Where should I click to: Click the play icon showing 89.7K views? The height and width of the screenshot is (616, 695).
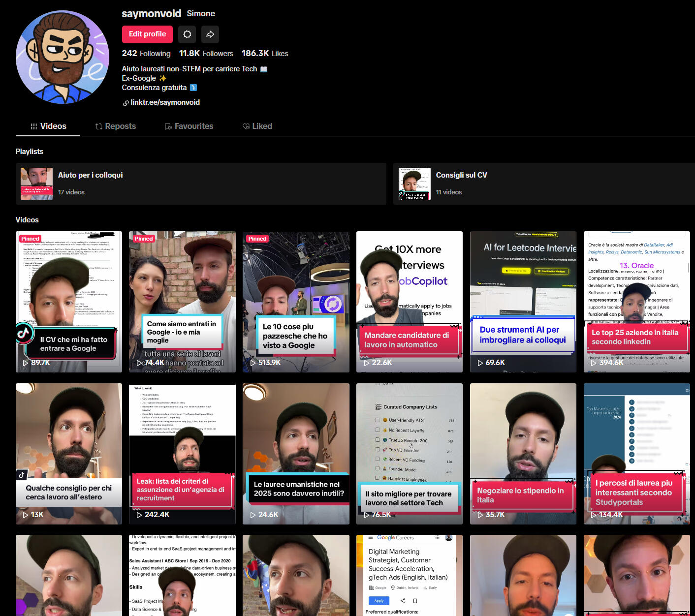pos(25,363)
